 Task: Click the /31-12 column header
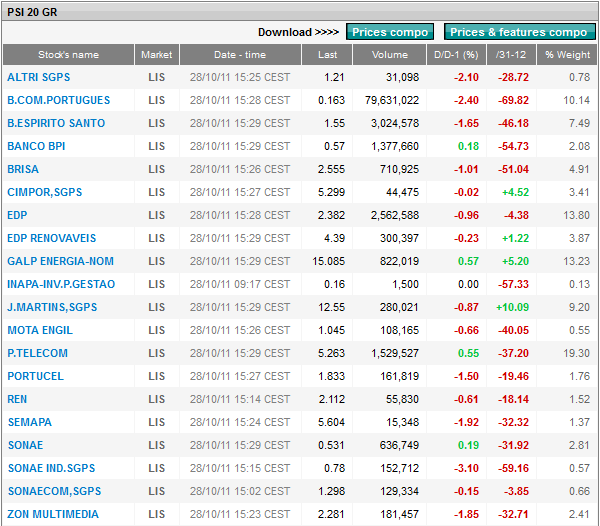point(511,55)
